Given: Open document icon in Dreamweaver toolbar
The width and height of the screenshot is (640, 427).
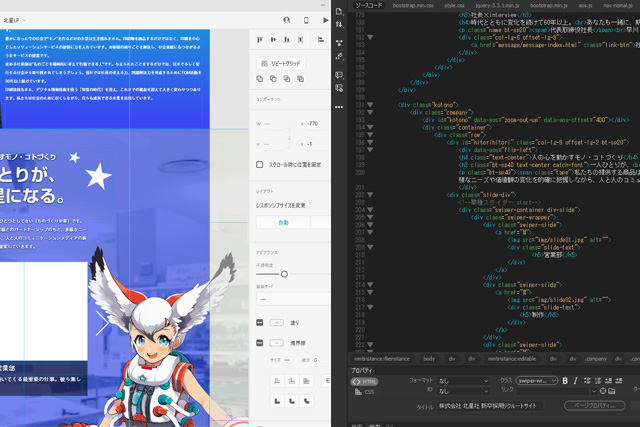Looking at the screenshot, I should pyautogui.click(x=339, y=11).
